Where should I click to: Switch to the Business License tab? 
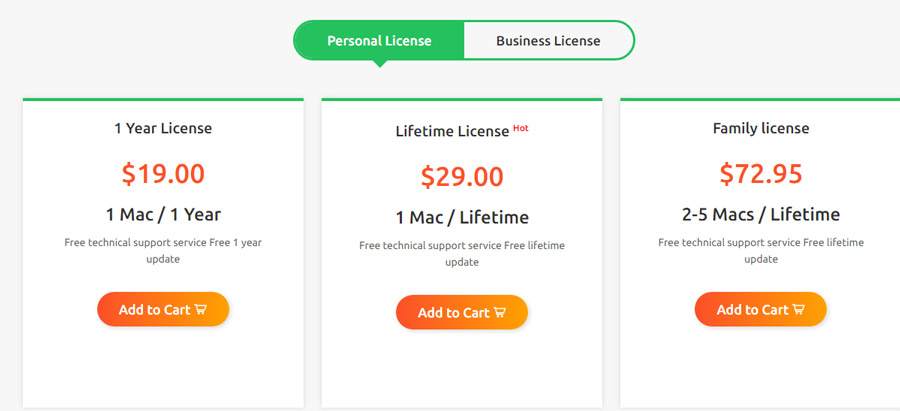(548, 41)
